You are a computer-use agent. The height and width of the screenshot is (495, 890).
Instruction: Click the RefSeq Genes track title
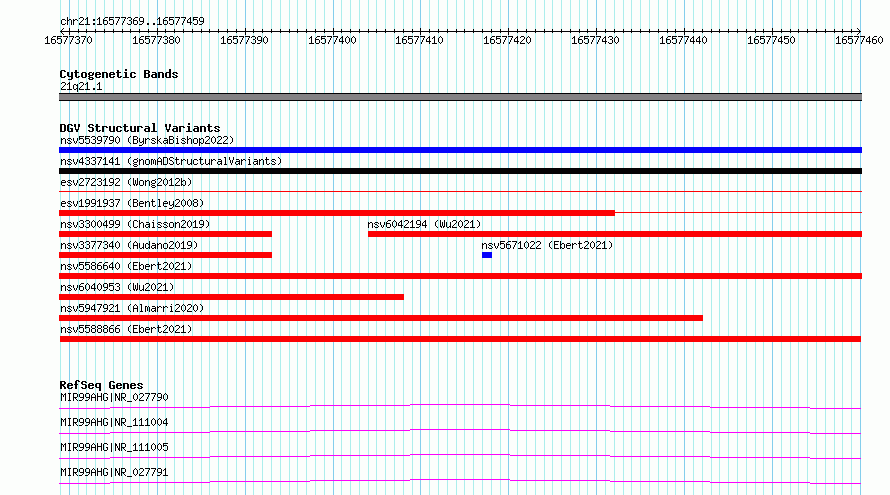(x=101, y=385)
